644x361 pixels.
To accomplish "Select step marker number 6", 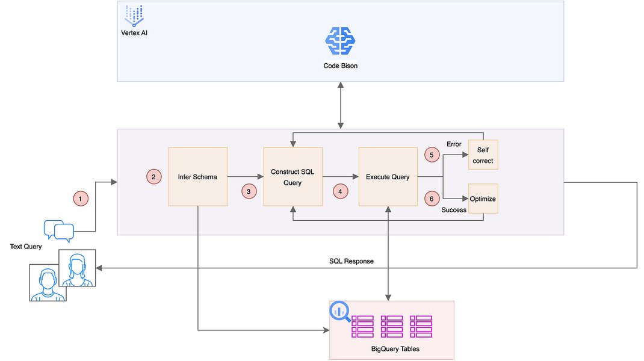I will pos(432,199).
